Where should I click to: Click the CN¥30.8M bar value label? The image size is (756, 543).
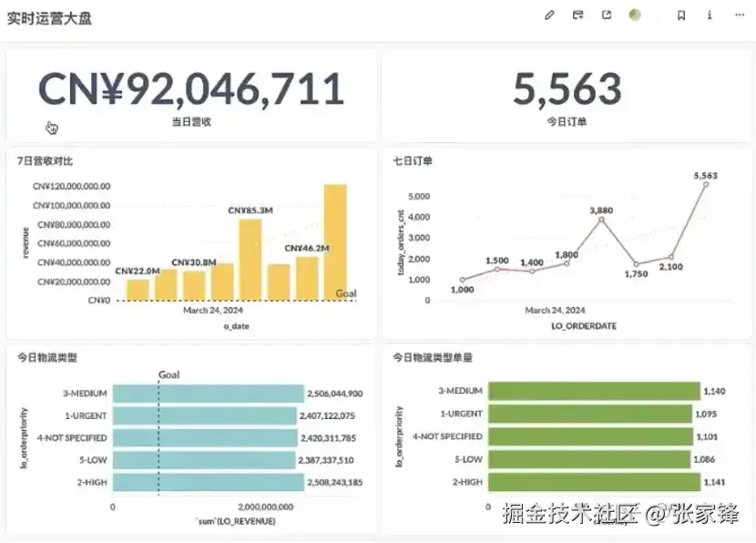click(x=194, y=262)
